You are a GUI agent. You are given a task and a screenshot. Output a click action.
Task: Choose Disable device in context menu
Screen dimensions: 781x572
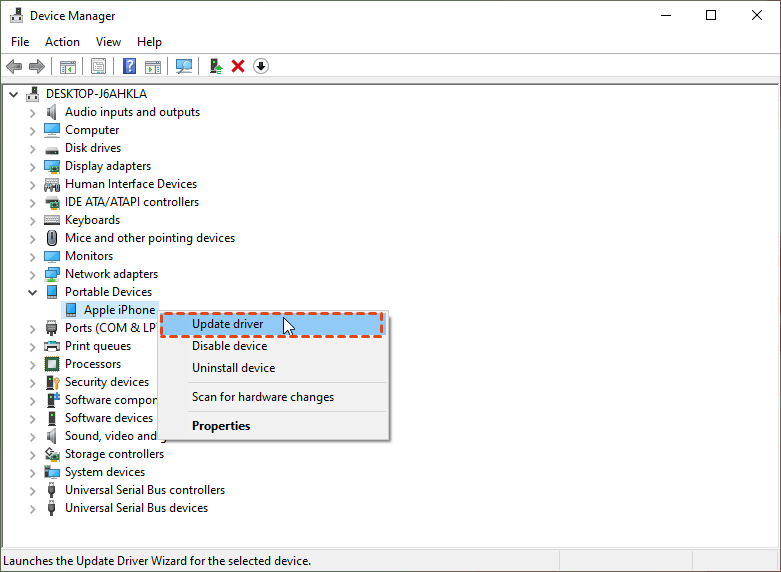click(274, 346)
